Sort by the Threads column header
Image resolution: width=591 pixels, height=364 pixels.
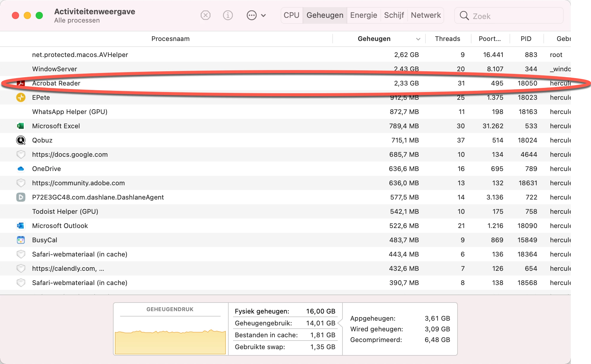447,39
